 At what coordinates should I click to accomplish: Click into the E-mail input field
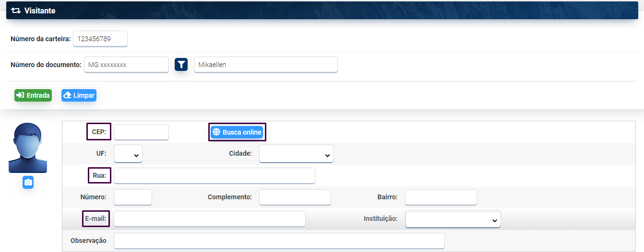[209, 219]
